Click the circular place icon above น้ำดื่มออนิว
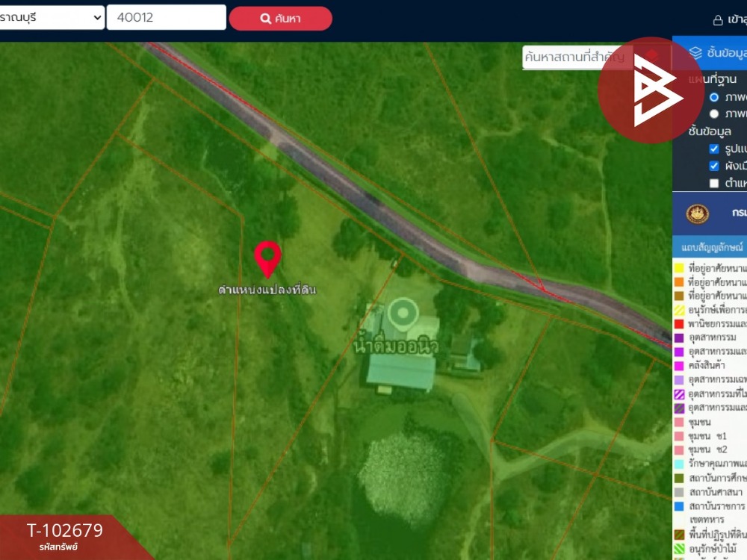747x560 pixels. (x=403, y=314)
